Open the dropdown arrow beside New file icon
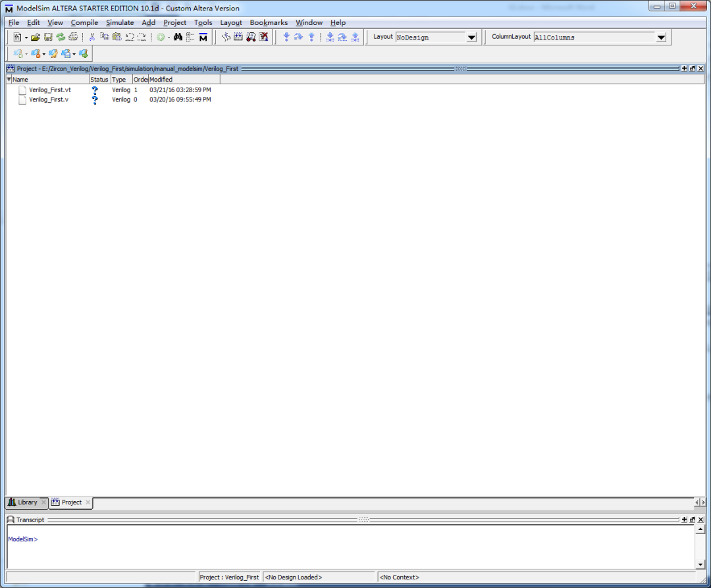Screen dimensions: 711x588 tap(26, 38)
